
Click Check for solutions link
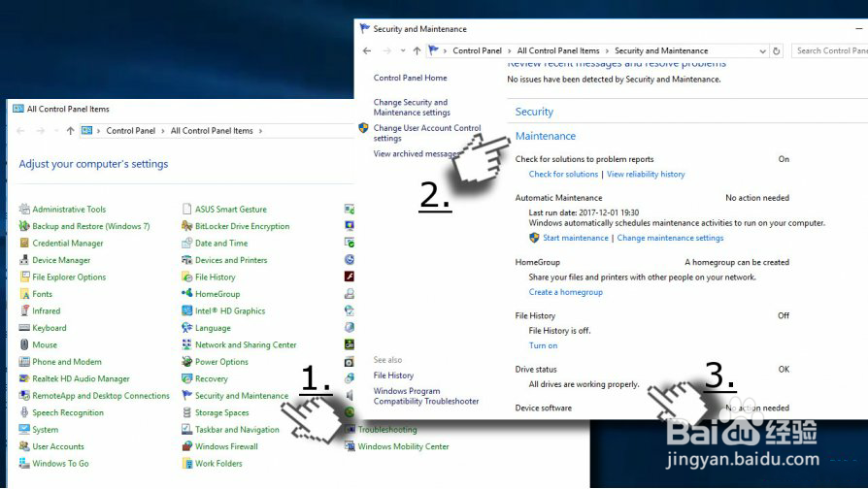(563, 175)
